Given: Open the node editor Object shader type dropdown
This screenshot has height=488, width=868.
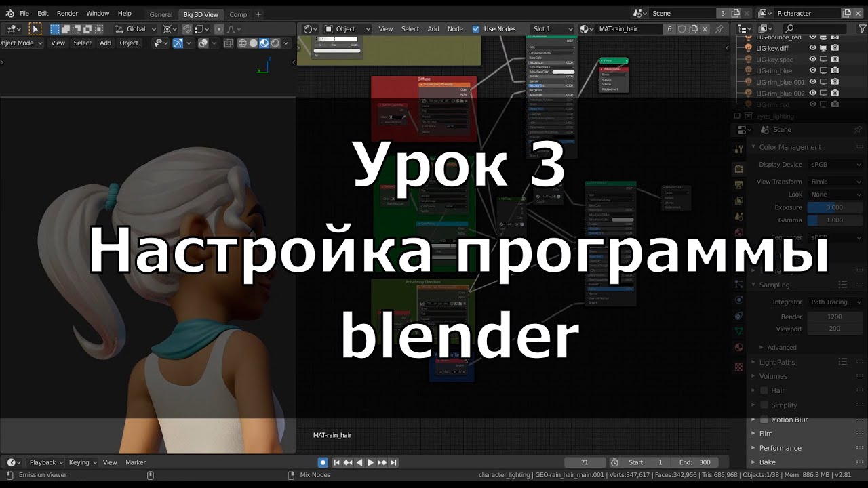Looking at the screenshot, I should click(x=348, y=28).
